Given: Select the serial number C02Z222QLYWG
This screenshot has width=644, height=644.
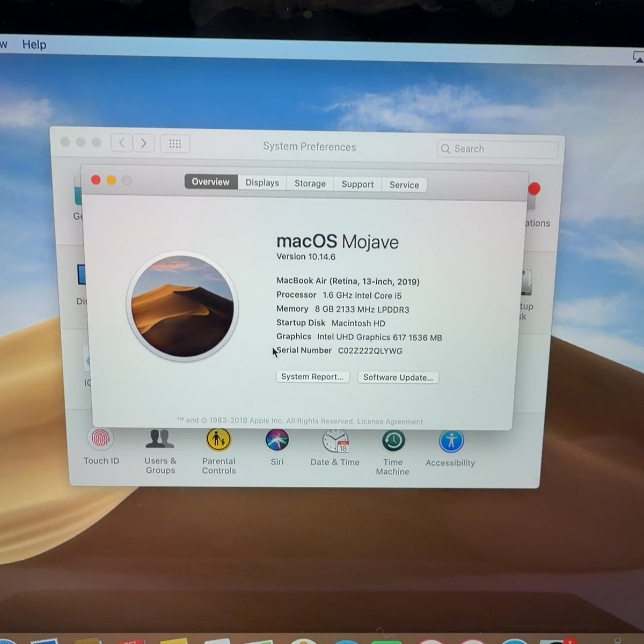Looking at the screenshot, I should point(370,351).
